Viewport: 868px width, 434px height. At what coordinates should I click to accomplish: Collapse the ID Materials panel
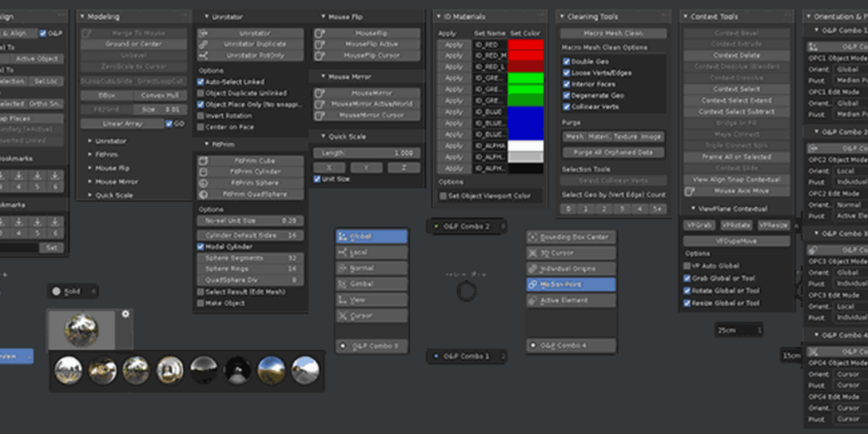[x=439, y=17]
